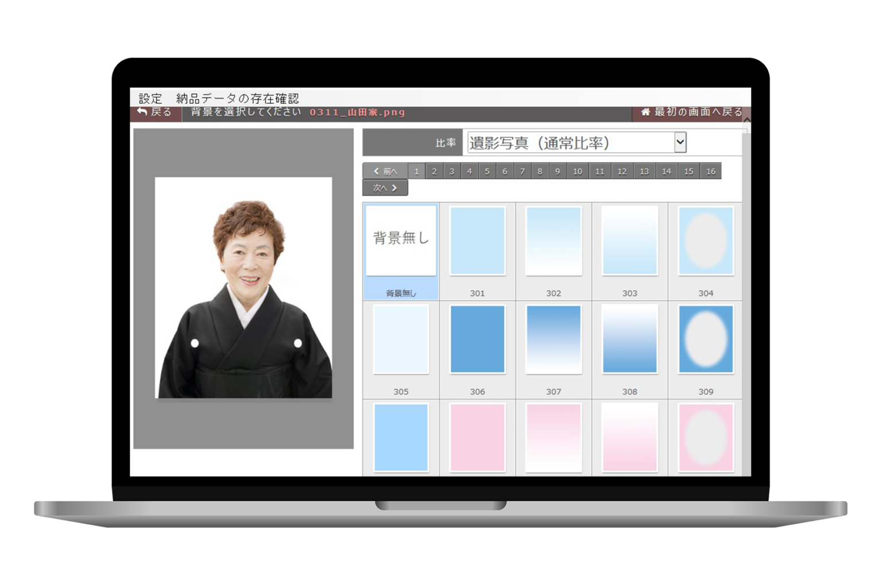Select page 10 in pagination
882x588 pixels.
coord(577,171)
